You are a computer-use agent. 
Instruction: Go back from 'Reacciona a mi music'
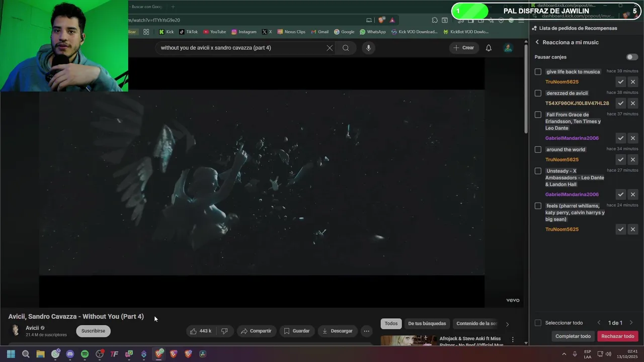(x=537, y=42)
